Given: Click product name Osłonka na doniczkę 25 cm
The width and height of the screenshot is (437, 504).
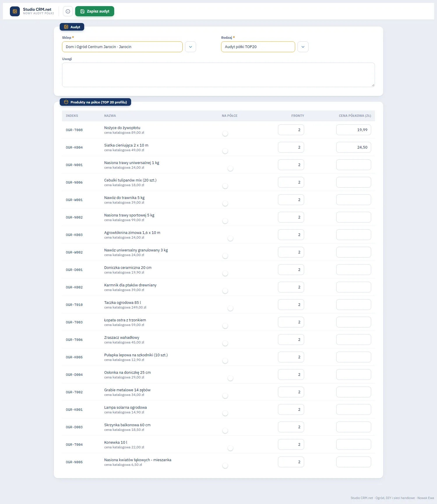Looking at the screenshot, I should 128,373.
